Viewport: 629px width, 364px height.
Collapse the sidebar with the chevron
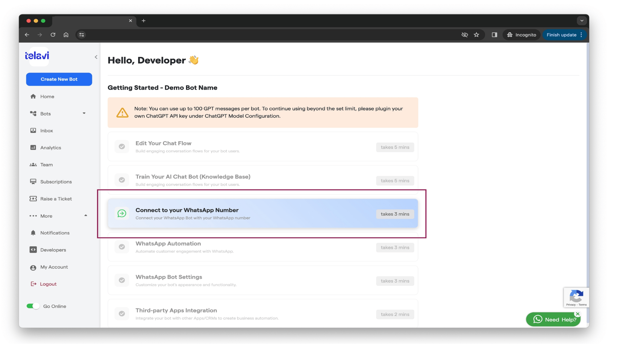click(x=96, y=57)
